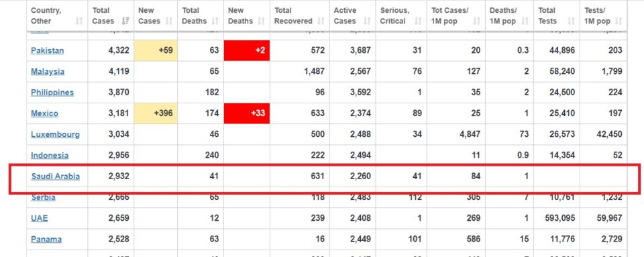Viewport: 644px width, 257px height.
Task: Sort by Country column sort icon
Action: point(79,21)
